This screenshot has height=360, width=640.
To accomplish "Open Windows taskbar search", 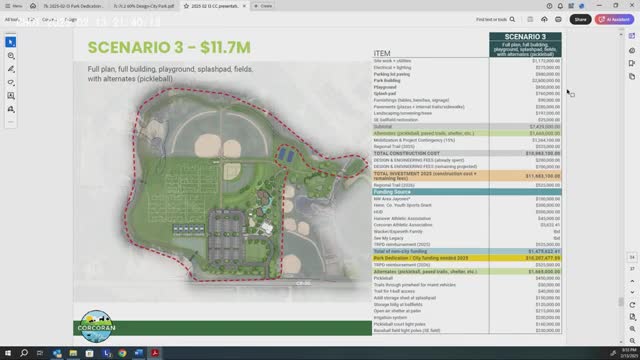I will pos(24,353).
